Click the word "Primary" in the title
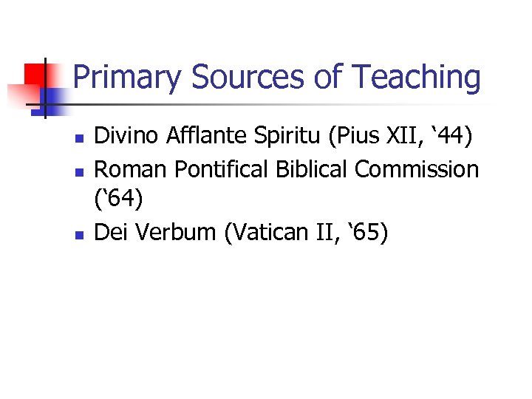Screen dimensions: 532x399 click(x=126, y=77)
